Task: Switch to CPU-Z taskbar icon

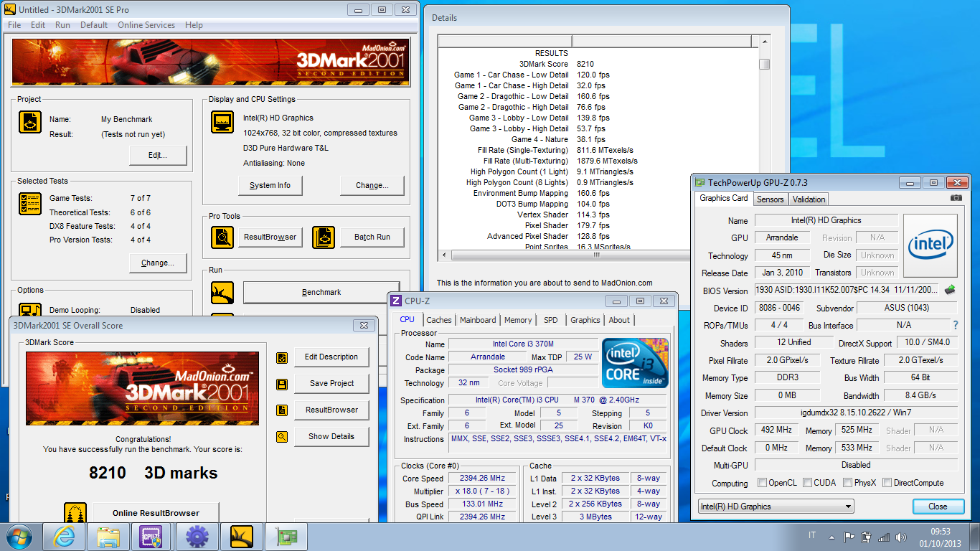Action: pyautogui.click(x=152, y=537)
